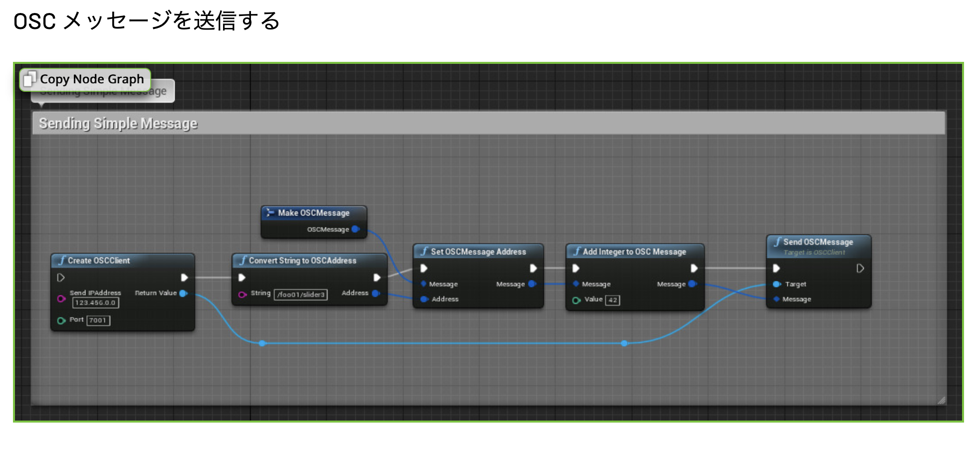This screenshot has width=980, height=454.
Task: Click the Message input pin on Set OSCMessage Address
Action: pos(424,284)
